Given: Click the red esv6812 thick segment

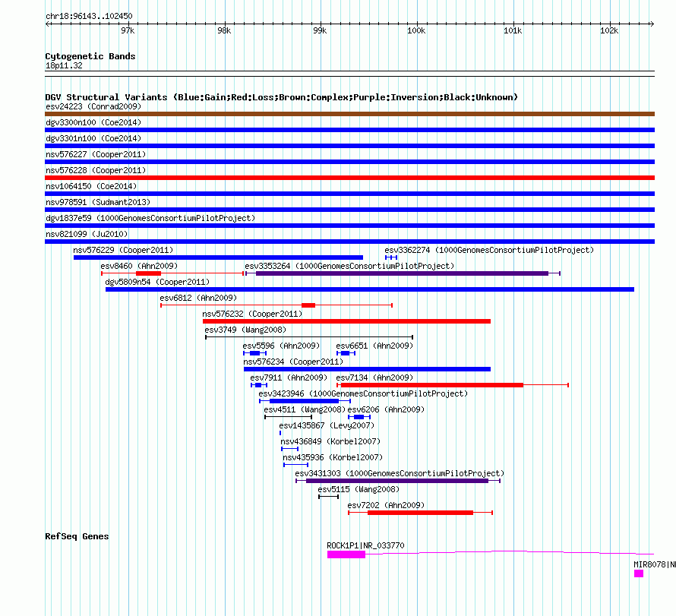Looking at the screenshot, I should pyautogui.click(x=308, y=305).
